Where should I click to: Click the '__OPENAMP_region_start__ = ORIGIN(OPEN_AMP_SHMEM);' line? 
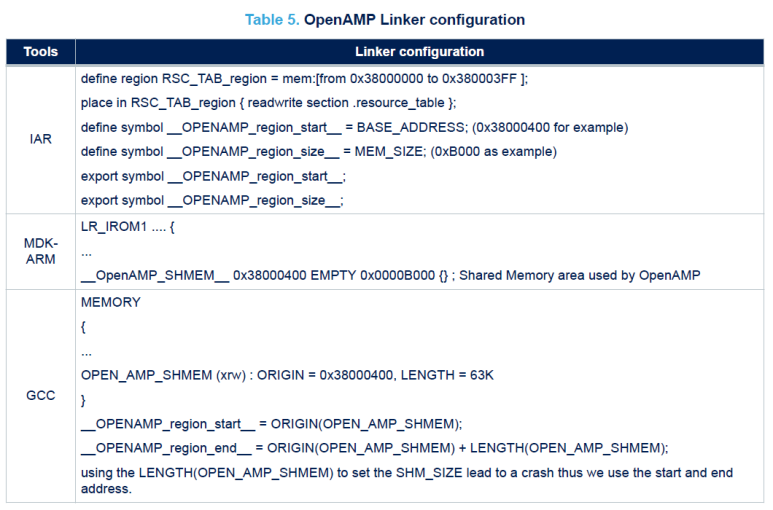coord(272,424)
